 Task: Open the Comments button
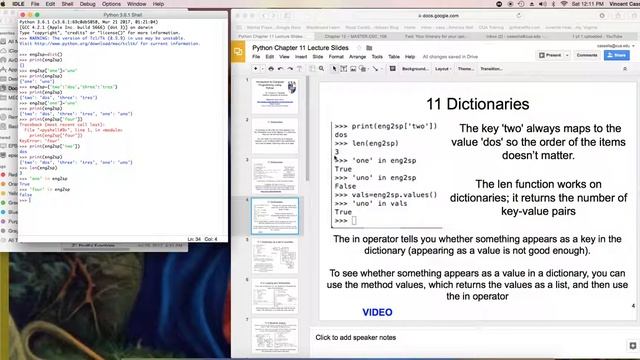(587, 55)
